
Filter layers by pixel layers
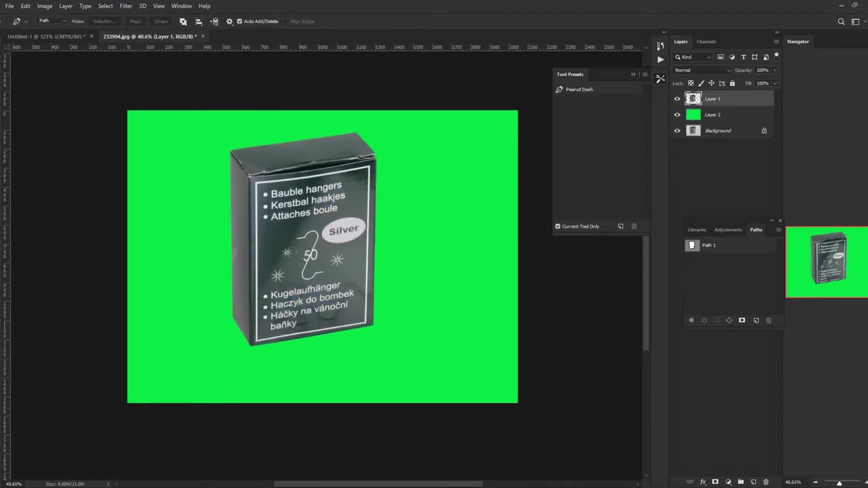720,57
